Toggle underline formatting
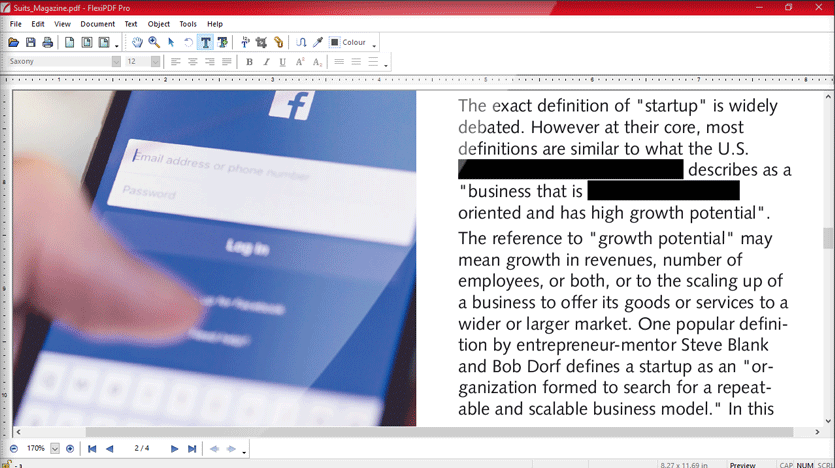The height and width of the screenshot is (468, 835). pos(283,62)
